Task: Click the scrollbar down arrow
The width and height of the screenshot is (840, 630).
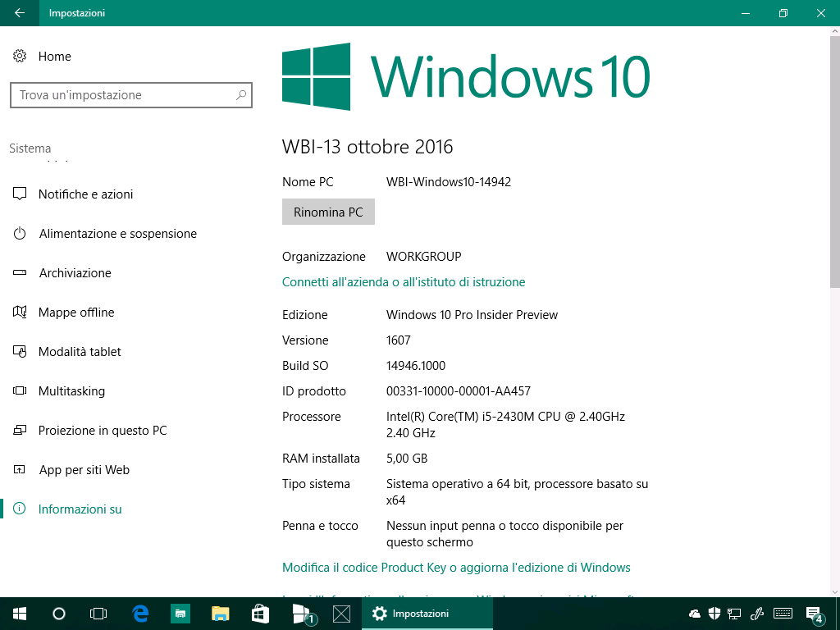Action: [x=834, y=592]
